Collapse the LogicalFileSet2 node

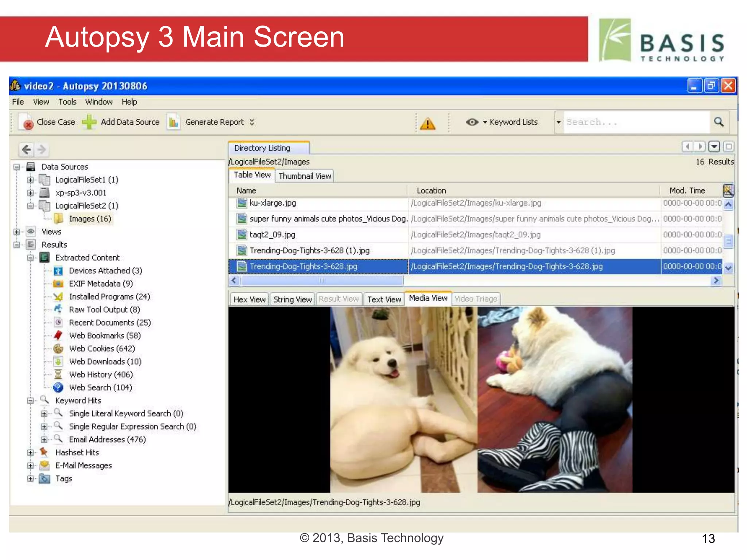click(31, 206)
